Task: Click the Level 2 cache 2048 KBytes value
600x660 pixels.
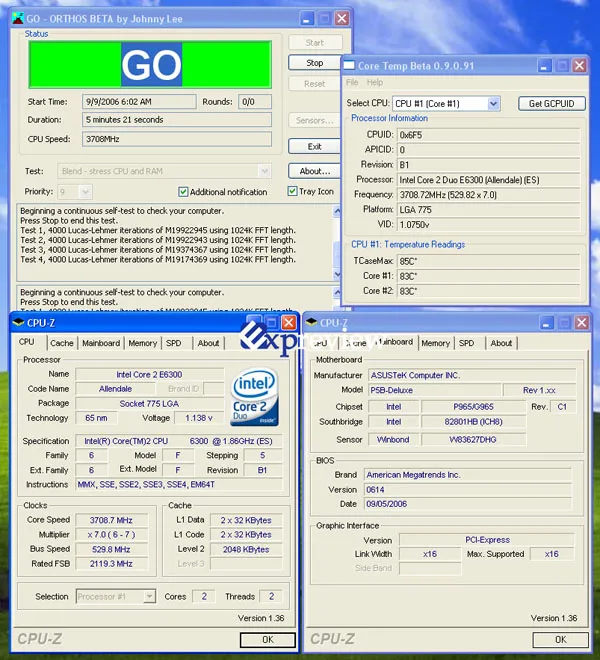Action: [246, 549]
